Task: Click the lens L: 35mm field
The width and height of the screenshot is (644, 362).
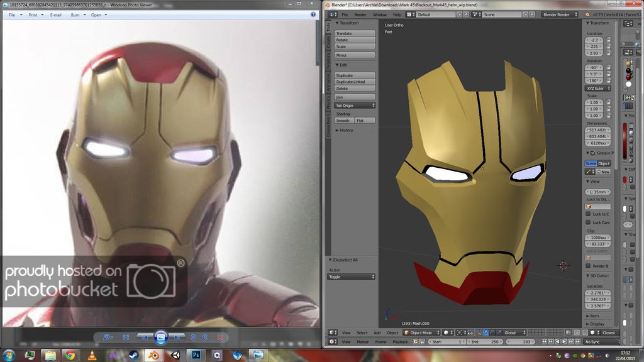Action: pos(597,192)
